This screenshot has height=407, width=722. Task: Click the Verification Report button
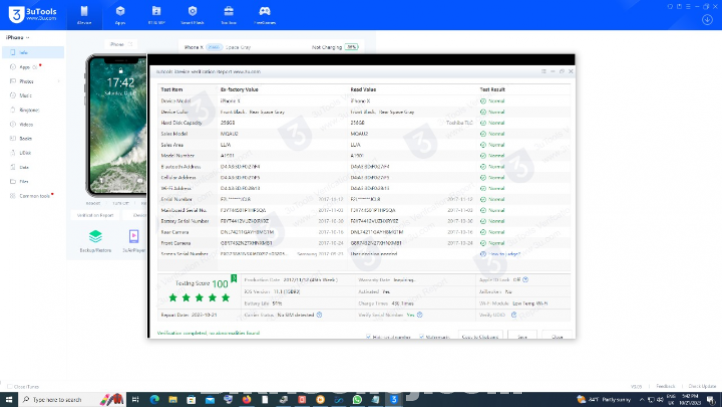[95, 215]
